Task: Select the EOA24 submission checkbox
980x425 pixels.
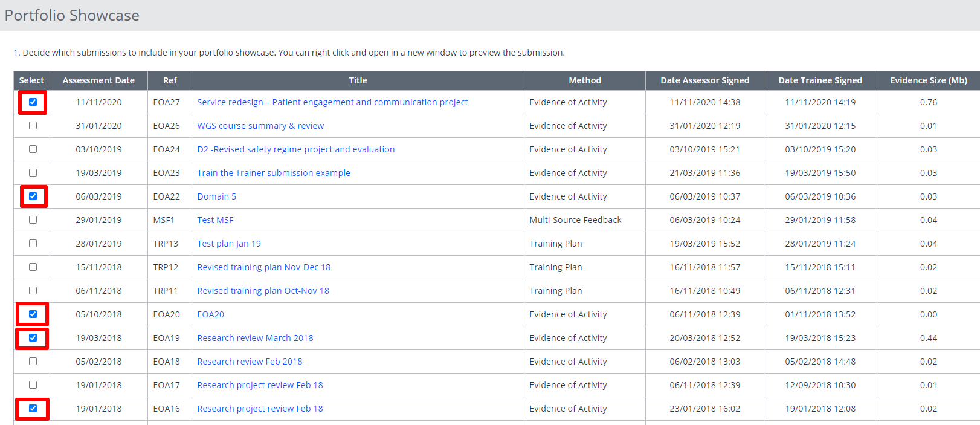Action: [x=33, y=149]
